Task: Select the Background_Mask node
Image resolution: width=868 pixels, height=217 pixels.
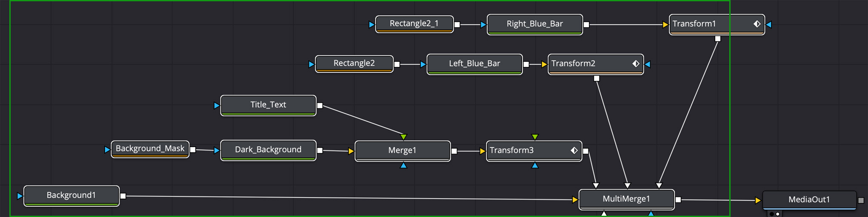Action: click(x=150, y=148)
